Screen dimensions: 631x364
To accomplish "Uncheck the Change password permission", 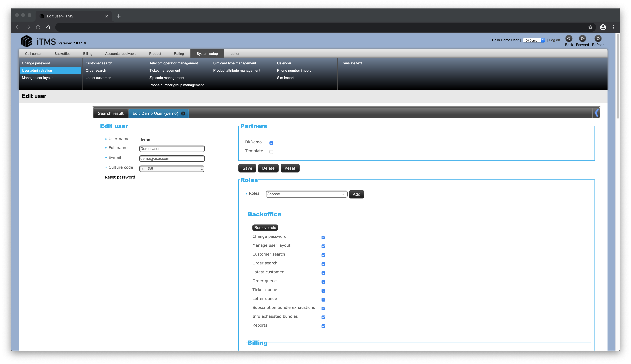I will [x=323, y=237].
